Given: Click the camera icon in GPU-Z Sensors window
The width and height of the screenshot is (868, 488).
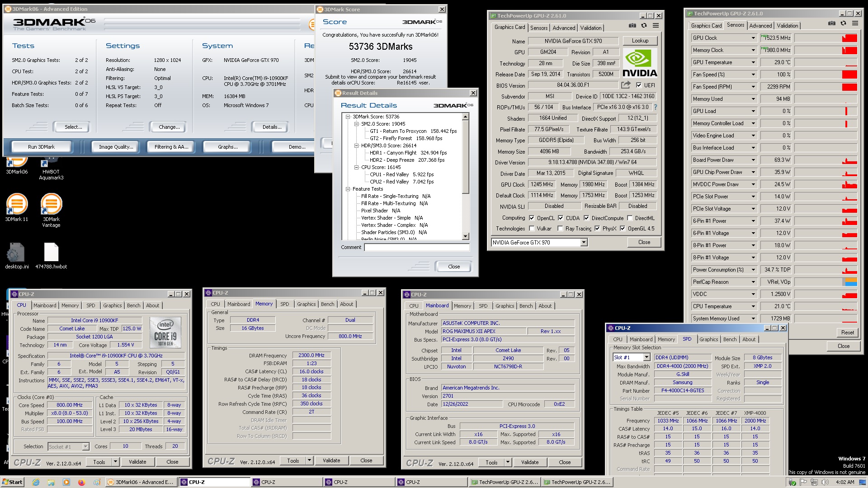Looking at the screenshot, I should coord(831,23).
